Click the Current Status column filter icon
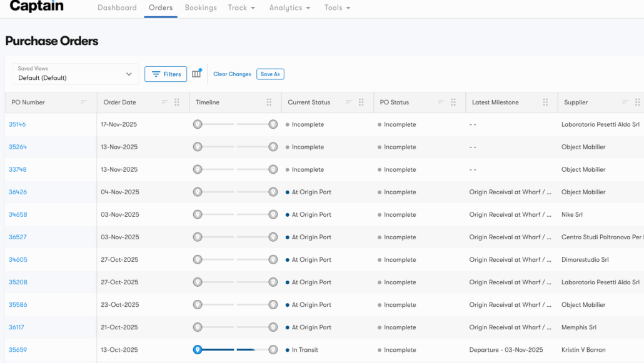Screen dimensions: 644x363 pos(349,102)
